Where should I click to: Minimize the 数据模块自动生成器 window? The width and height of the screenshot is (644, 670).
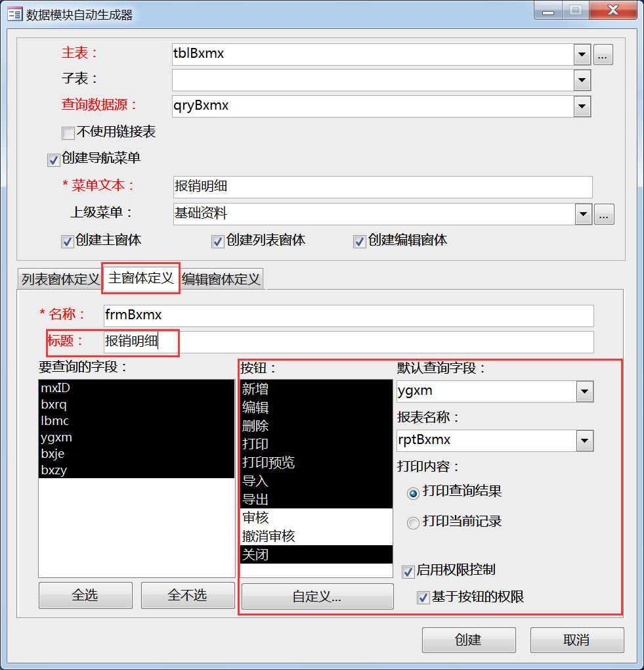pyautogui.click(x=548, y=11)
